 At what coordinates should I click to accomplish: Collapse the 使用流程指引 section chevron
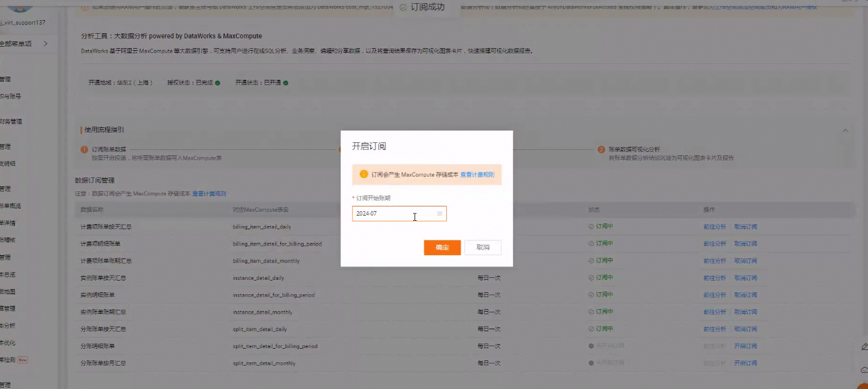click(x=845, y=131)
